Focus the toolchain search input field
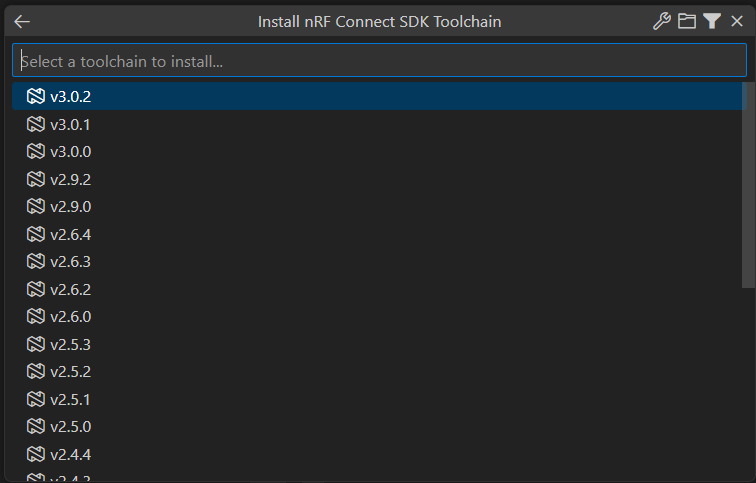This screenshot has height=483, width=756. tap(379, 61)
